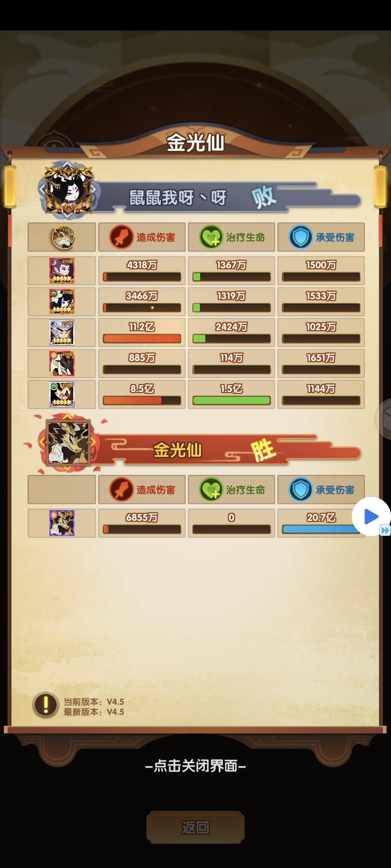Click the 返回 button
Image resolution: width=391 pixels, height=868 pixels.
(195, 827)
